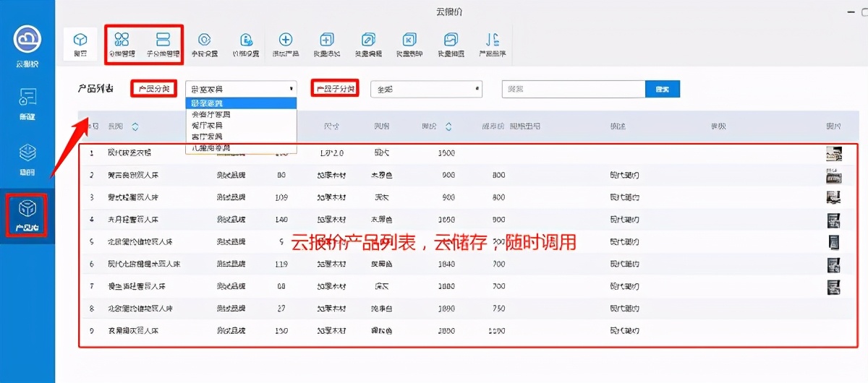
Task: Select the product name in row 2
Action: 133,176
